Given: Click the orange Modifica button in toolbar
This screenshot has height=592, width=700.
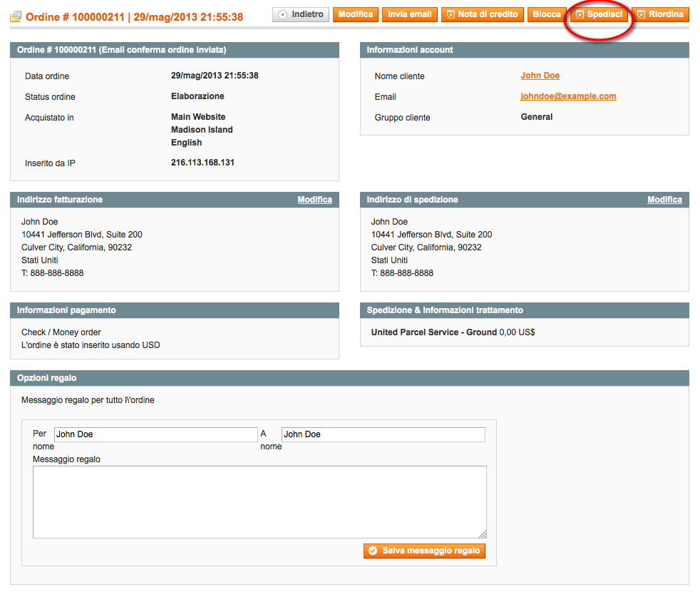Looking at the screenshot, I should [355, 14].
